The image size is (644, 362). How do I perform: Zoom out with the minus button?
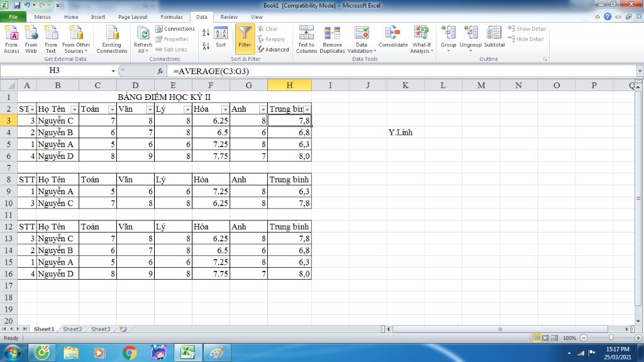coord(584,337)
